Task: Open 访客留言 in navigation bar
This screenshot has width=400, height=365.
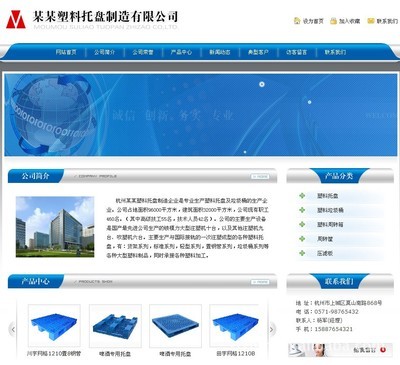Action: (296, 52)
